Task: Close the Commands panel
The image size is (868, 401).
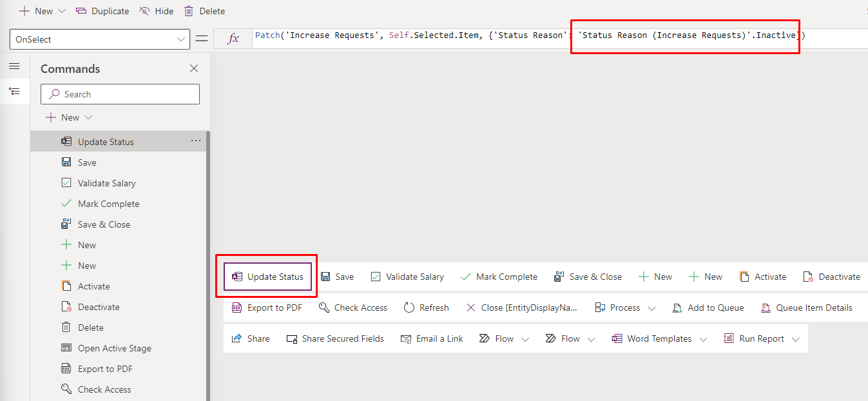Action: coord(194,69)
